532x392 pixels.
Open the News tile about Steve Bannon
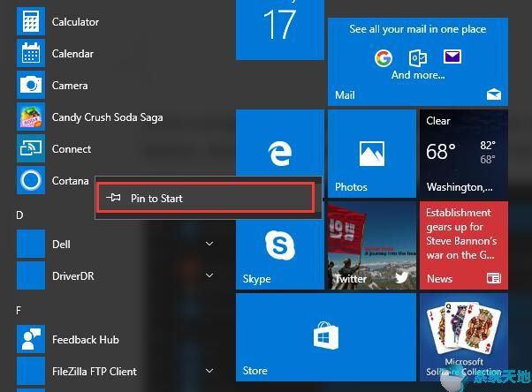click(464, 245)
